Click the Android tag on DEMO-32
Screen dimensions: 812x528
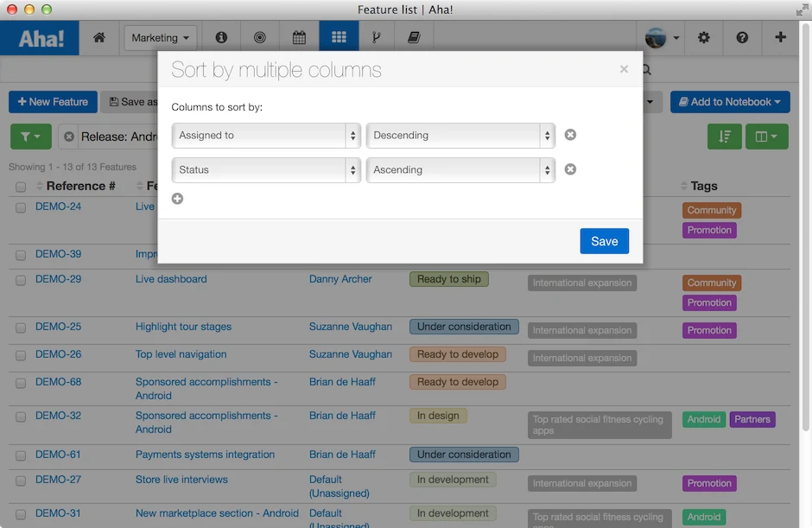pos(704,419)
